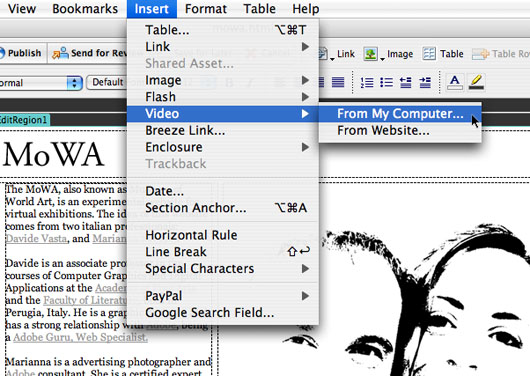Click the Table toolbar icon
This screenshot has width=530, height=376.
(x=429, y=54)
